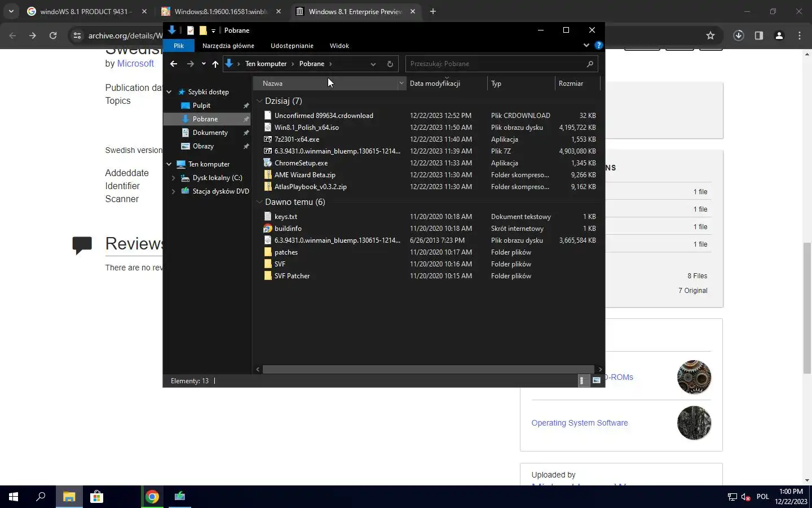This screenshot has width=812, height=508.
Task: Click POL language indicator in tray
Action: 763,497
